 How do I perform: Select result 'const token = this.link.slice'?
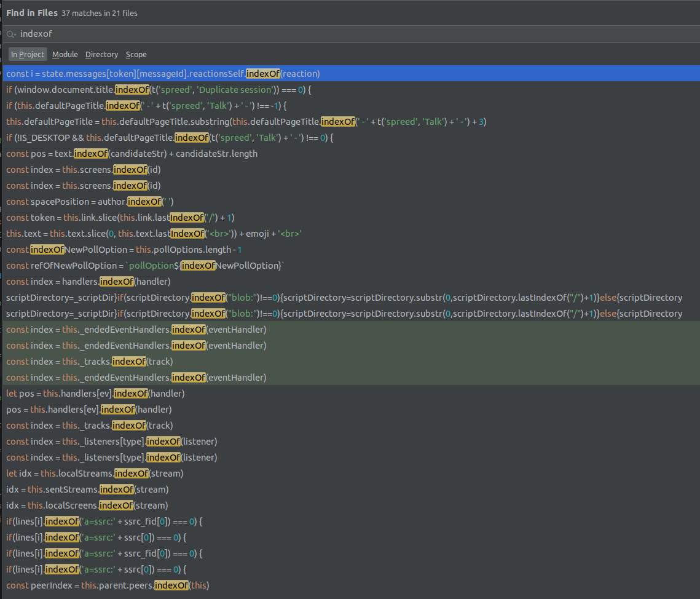coord(352,218)
